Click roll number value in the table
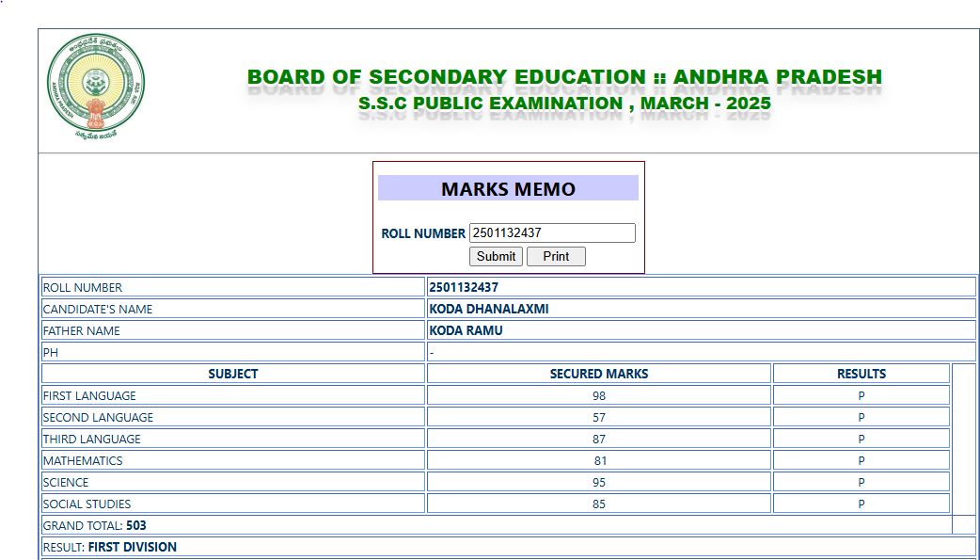Image resolution: width=980 pixels, height=560 pixels. click(x=464, y=287)
